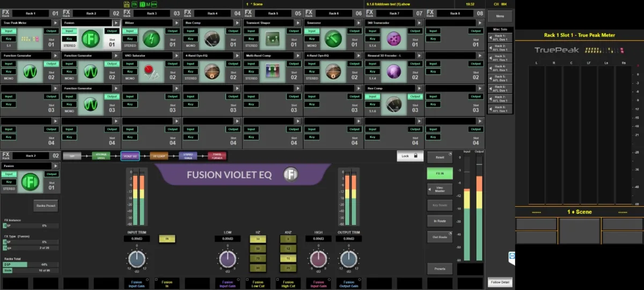Expand the Fusion plugin selector arrow in Rack 2
Image resolution: width=644 pixels, height=290 pixels.
(116, 23)
